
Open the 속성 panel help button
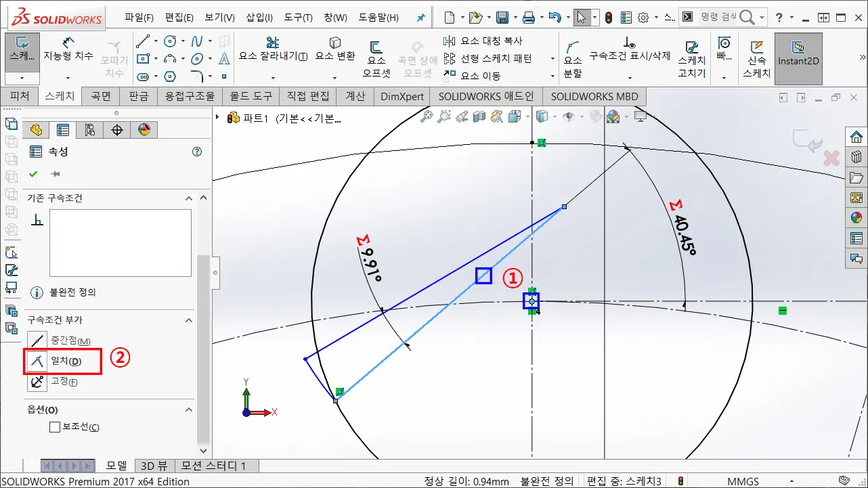197,152
